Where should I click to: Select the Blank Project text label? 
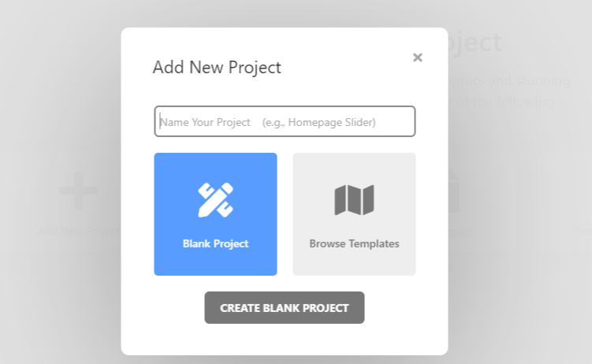pos(215,243)
